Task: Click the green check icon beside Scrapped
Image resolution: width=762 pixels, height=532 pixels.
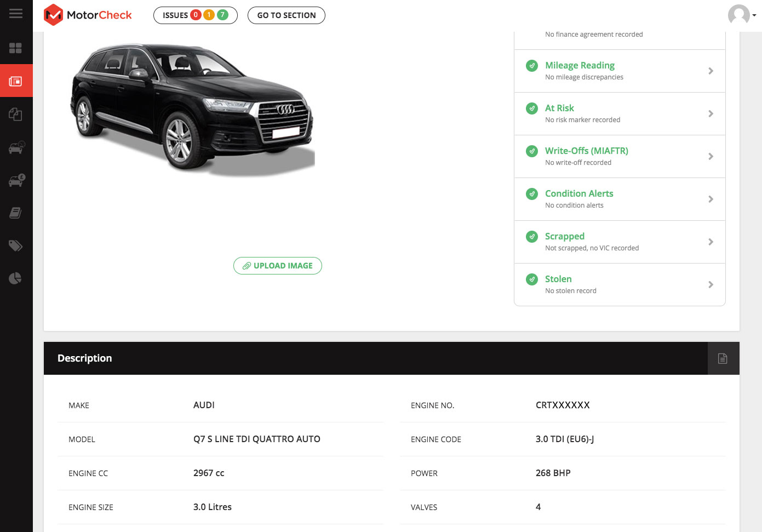Action: pyautogui.click(x=532, y=237)
